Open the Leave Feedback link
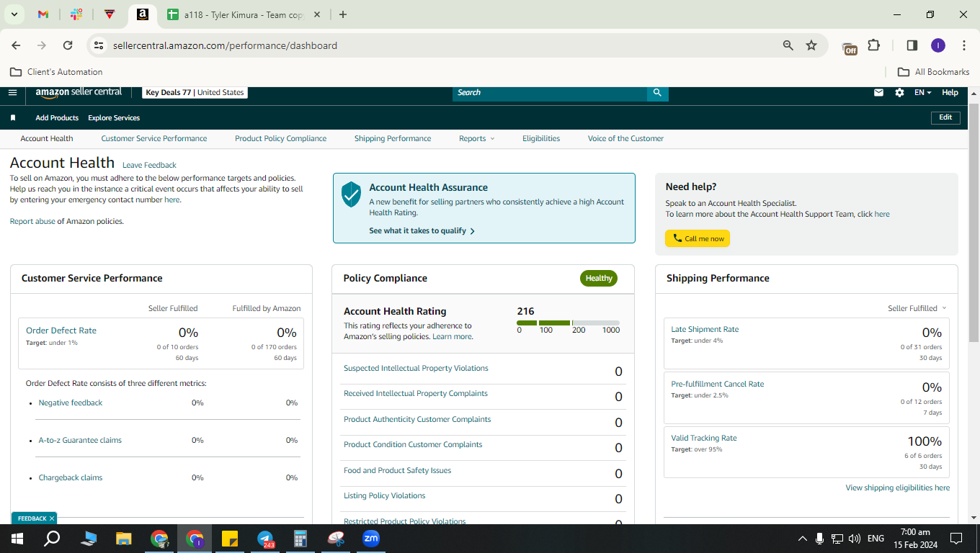980x553 pixels. tap(149, 165)
